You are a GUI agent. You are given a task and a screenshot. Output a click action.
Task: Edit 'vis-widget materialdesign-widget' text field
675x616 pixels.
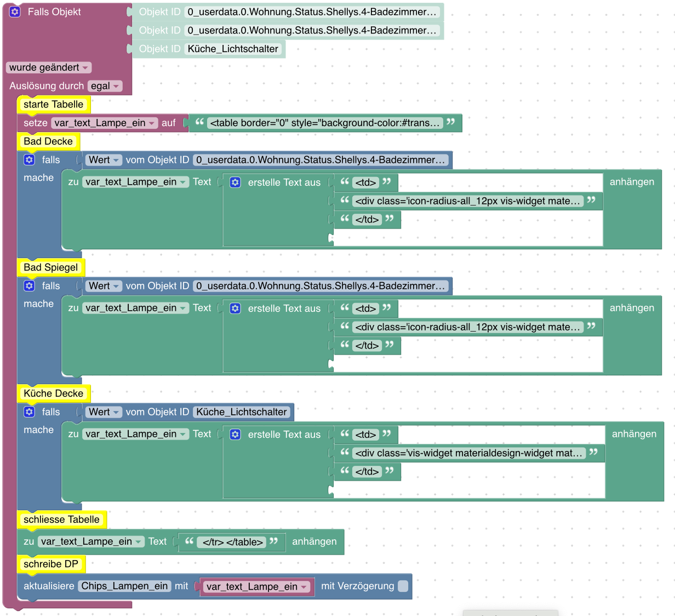tap(469, 453)
